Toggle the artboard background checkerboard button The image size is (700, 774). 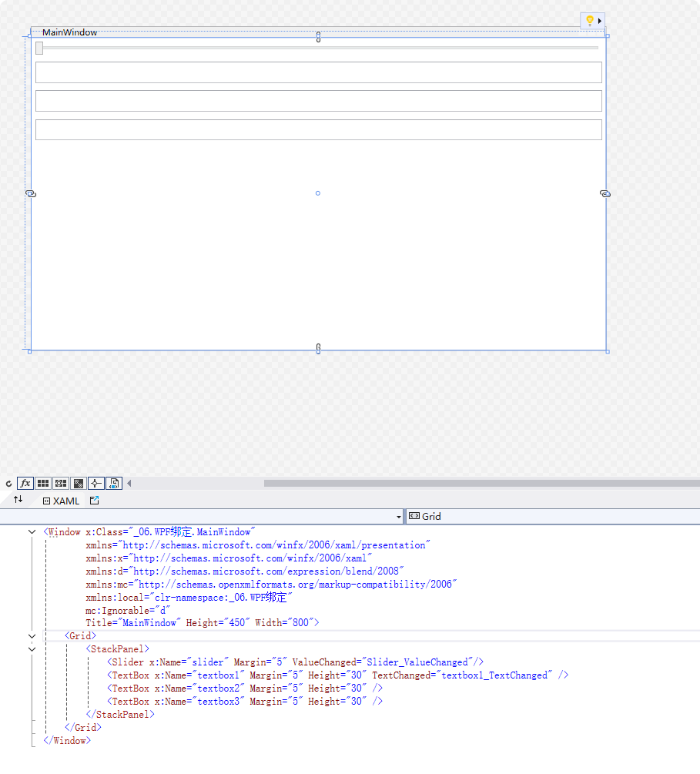tap(79, 483)
